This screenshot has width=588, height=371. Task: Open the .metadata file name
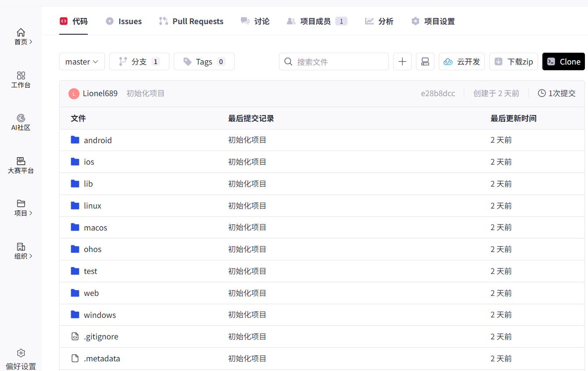tap(102, 358)
